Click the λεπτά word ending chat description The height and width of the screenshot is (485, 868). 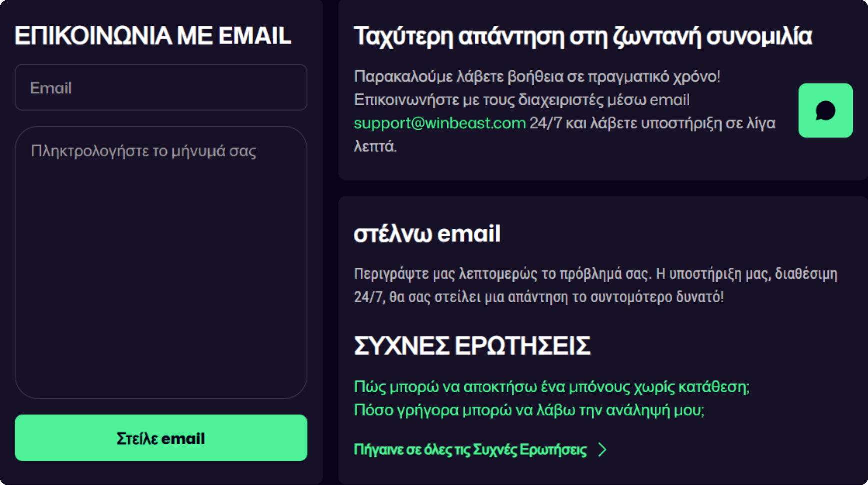point(375,146)
